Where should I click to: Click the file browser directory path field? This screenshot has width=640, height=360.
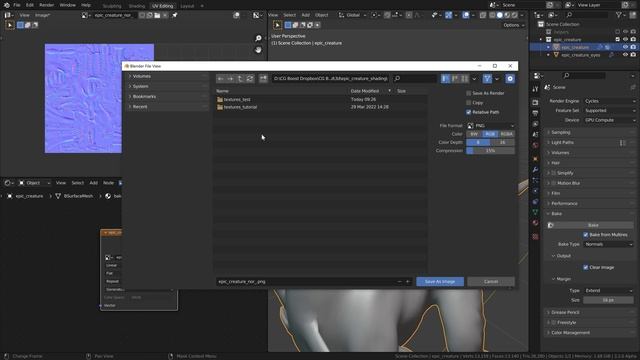point(331,78)
